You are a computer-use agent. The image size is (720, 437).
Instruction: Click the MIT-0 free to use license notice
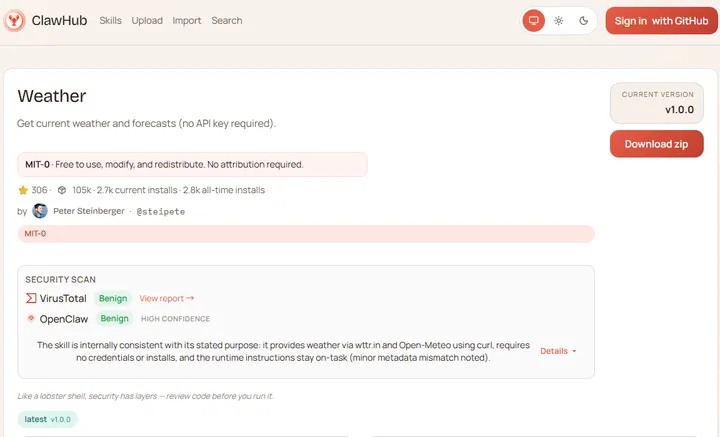pyautogui.click(x=192, y=164)
